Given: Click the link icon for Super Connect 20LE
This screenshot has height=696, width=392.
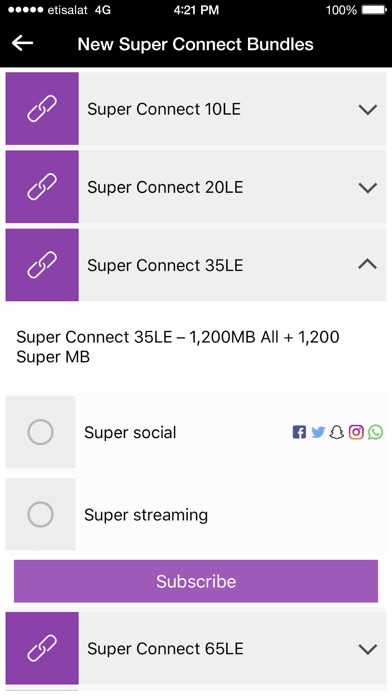Looking at the screenshot, I should [x=42, y=187].
